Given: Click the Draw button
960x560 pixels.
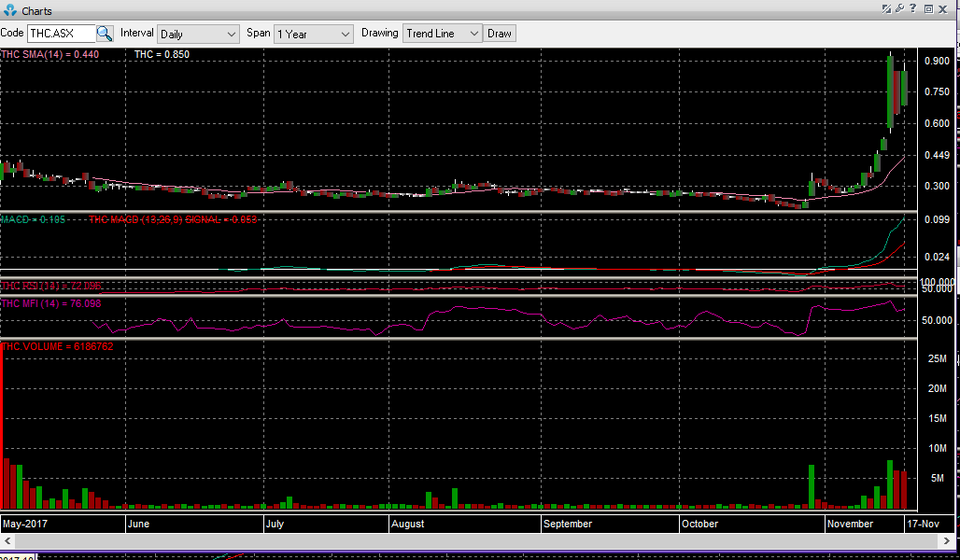Looking at the screenshot, I should click(499, 34).
